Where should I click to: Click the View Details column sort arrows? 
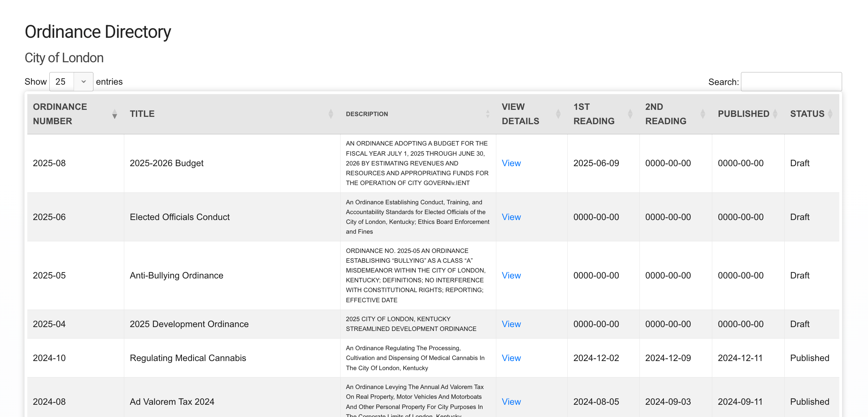pyautogui.click(x=558, y=114)
